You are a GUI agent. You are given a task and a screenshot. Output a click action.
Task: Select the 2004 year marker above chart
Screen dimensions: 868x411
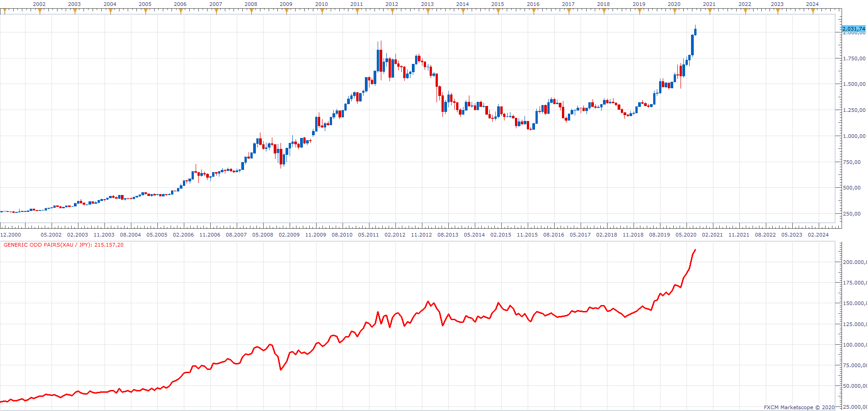[x=110, y=4]
